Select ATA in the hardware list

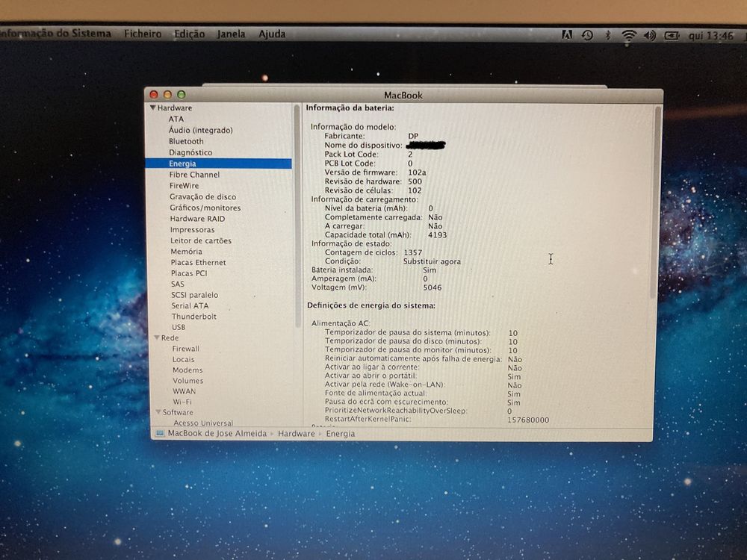click(176, 119)
